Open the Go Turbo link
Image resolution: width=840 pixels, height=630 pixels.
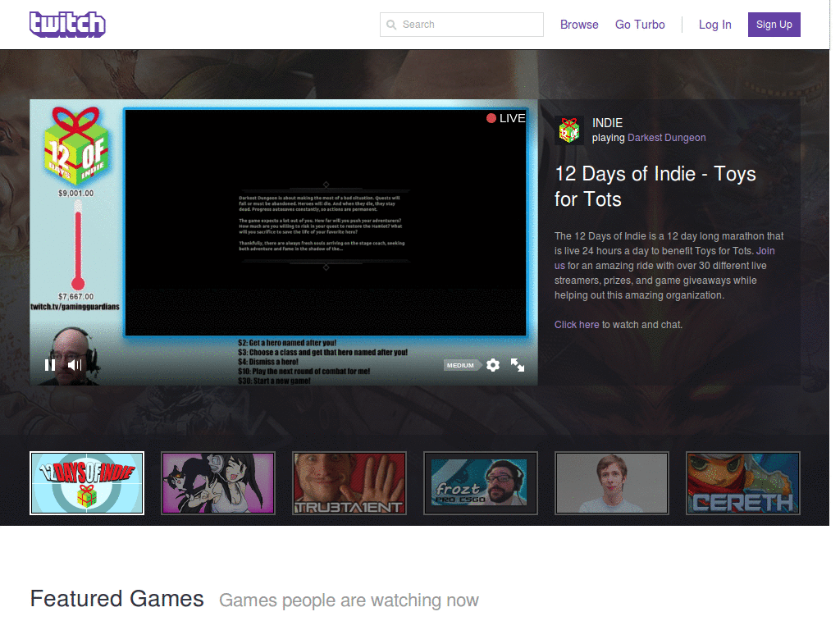tap(640, 25)
